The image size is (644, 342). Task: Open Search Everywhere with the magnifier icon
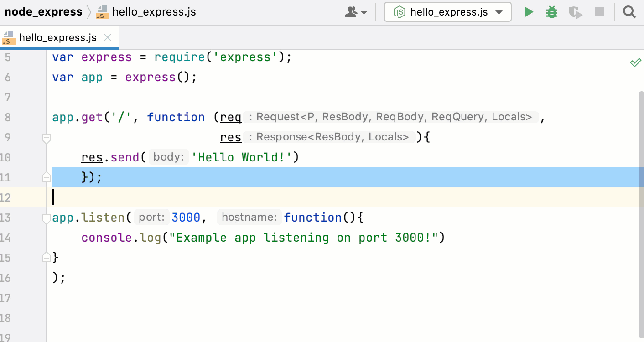click(629, 12)
